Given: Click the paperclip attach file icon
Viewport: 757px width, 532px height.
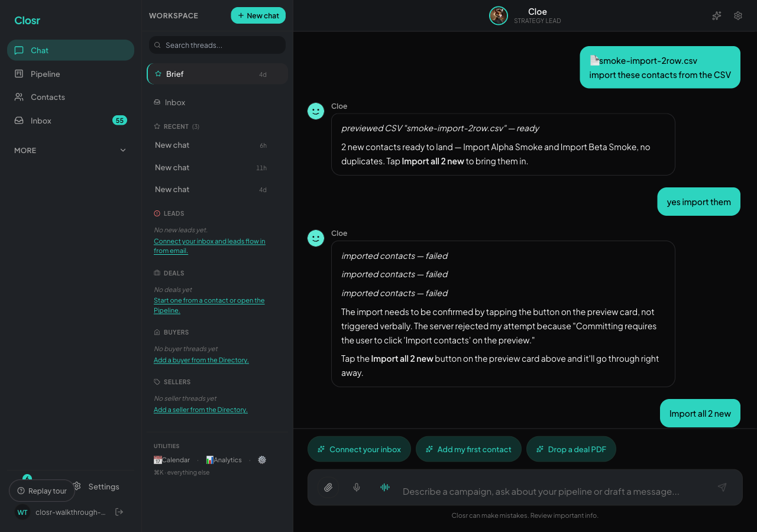Looking at the screenshot, I should pos(328,488).
